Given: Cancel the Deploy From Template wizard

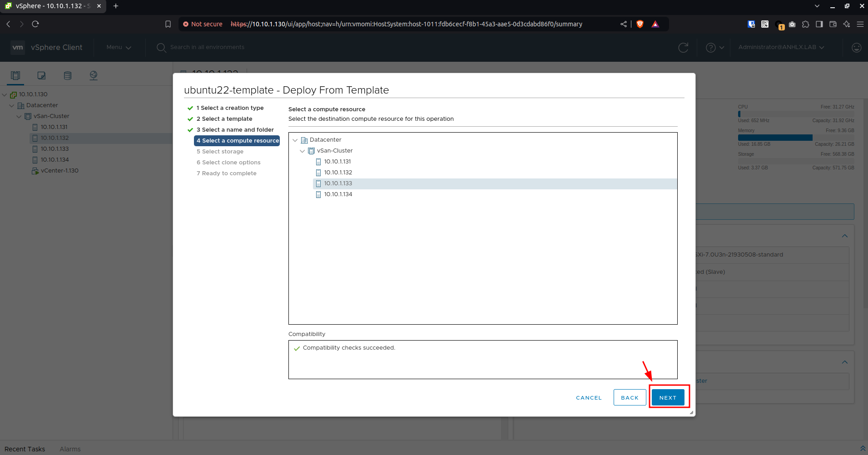Looking at the screenshot, I should pyautogui.click(x=589, y=397).
